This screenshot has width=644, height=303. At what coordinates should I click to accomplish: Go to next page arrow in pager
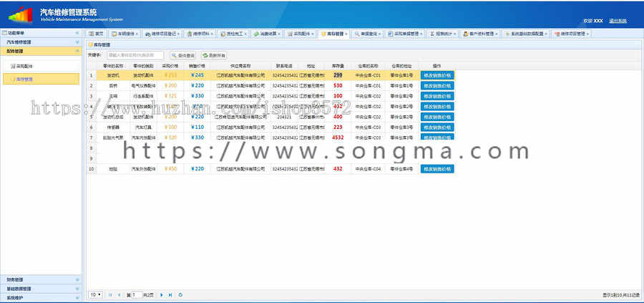(162, 295)
